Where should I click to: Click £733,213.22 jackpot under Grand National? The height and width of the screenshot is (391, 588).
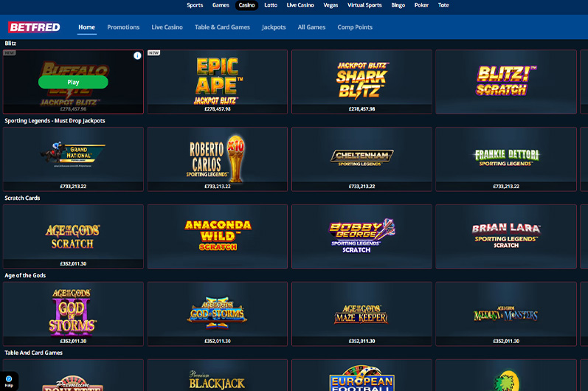(x=73, y=187)
